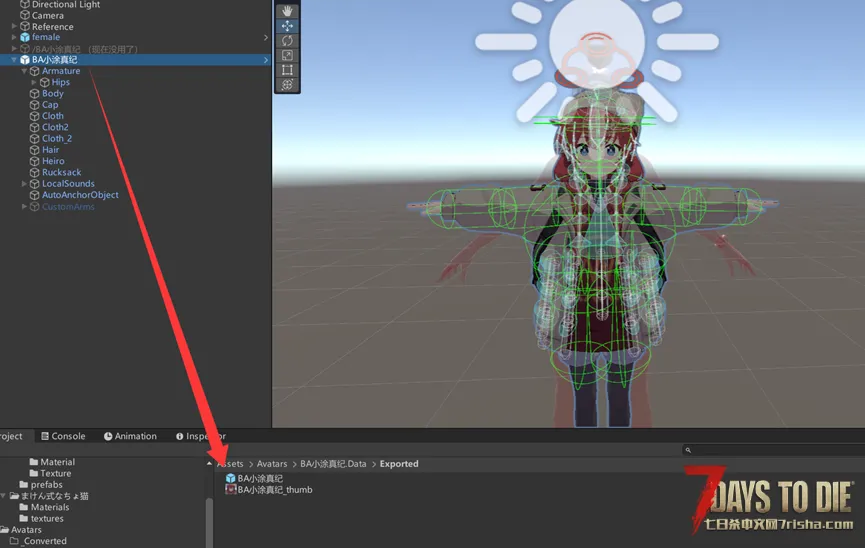Viewport: 865px width, 548px height.
Task: Select the Rotate tool
Action: 288,41
